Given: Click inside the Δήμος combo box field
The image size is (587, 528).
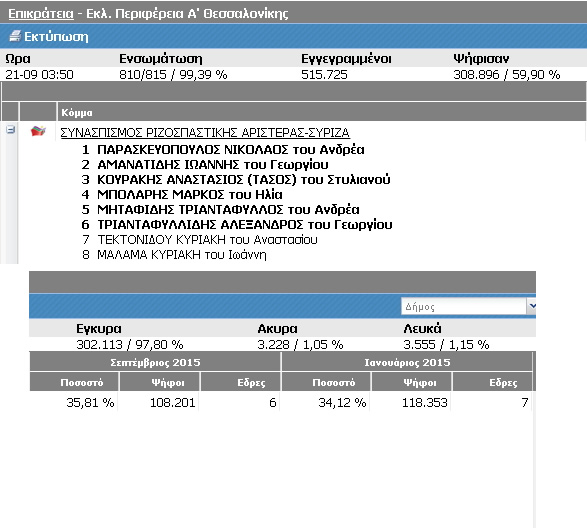Looking at the screenshot, I should coord(464,306).
